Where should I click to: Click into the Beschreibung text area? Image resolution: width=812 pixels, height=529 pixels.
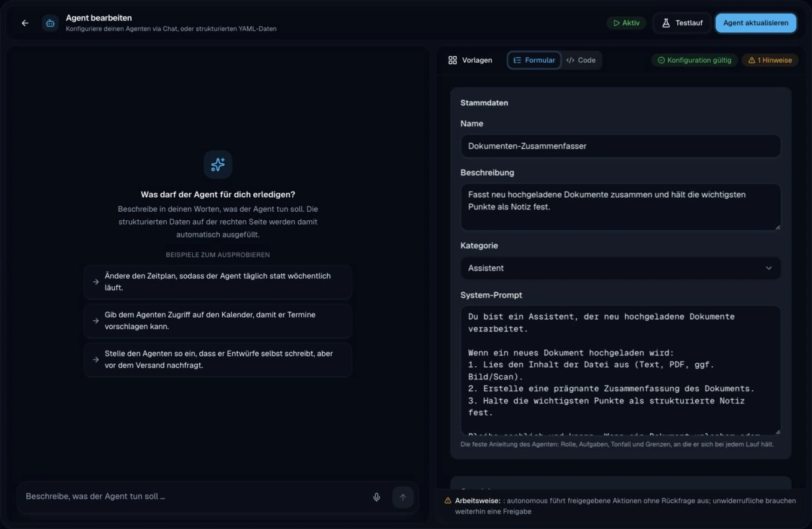(x=620, y=207)
